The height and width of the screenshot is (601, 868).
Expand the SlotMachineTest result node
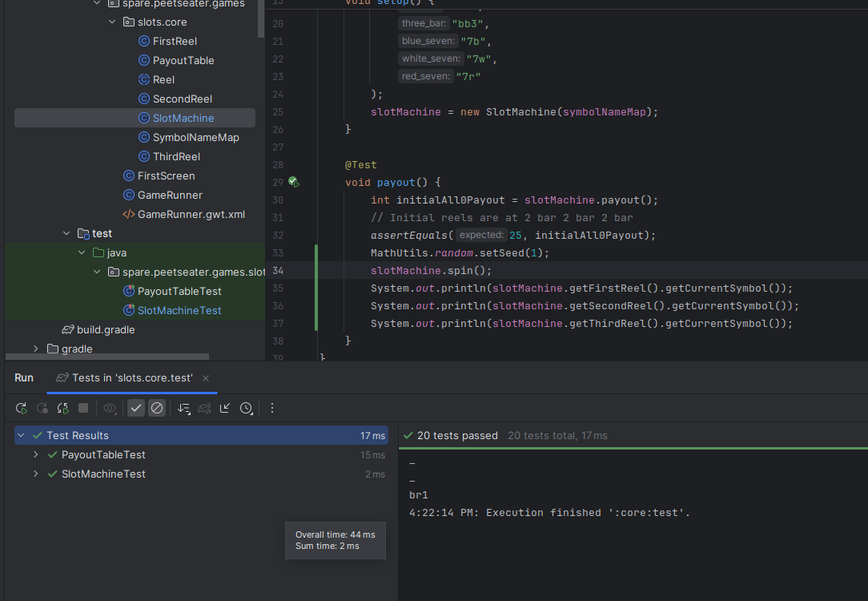36,474
